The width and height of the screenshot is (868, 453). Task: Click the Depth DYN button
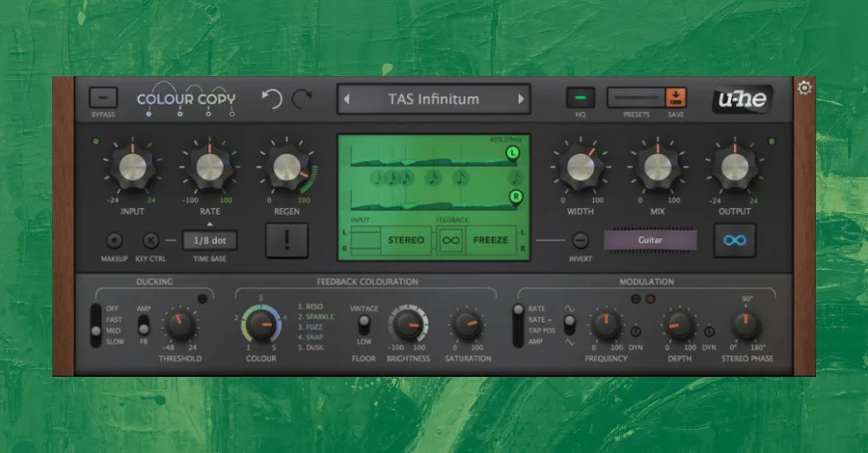tap(709, 332)
